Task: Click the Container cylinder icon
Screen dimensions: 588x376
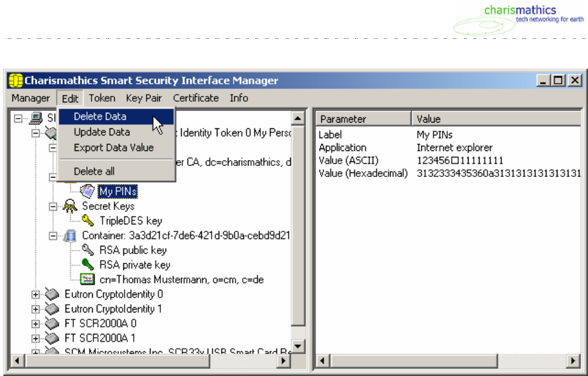Action: [x=70, y=235]
